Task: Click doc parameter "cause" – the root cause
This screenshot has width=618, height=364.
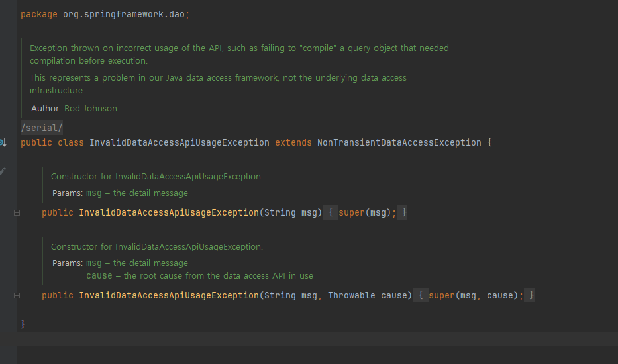Action: click(x=99, y=276)
